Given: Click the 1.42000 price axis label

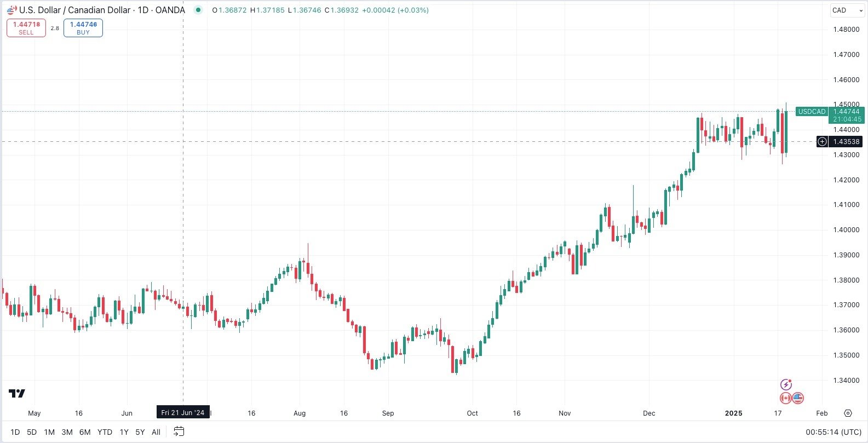Looking at the screenshot, I should pos(846,180).
